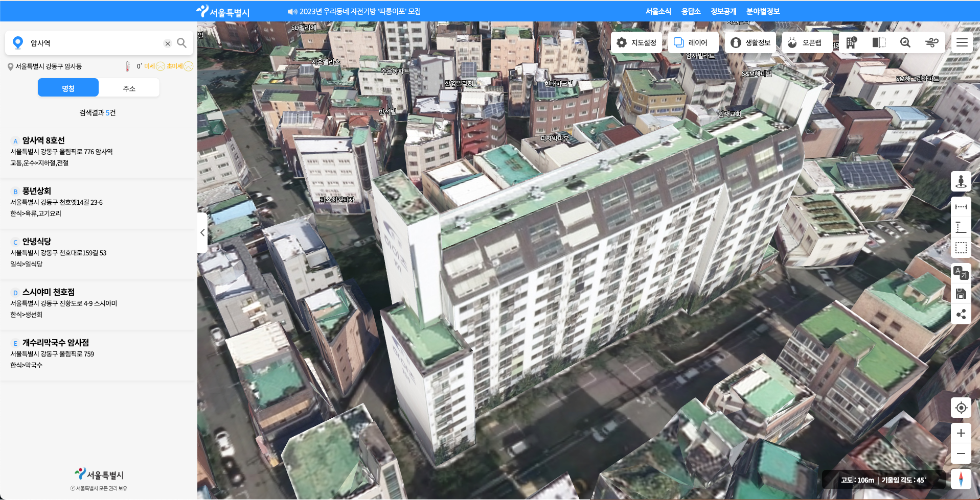Open the 서울소식 menu
This screenshot has height=500, width=980.
point(658,11)
